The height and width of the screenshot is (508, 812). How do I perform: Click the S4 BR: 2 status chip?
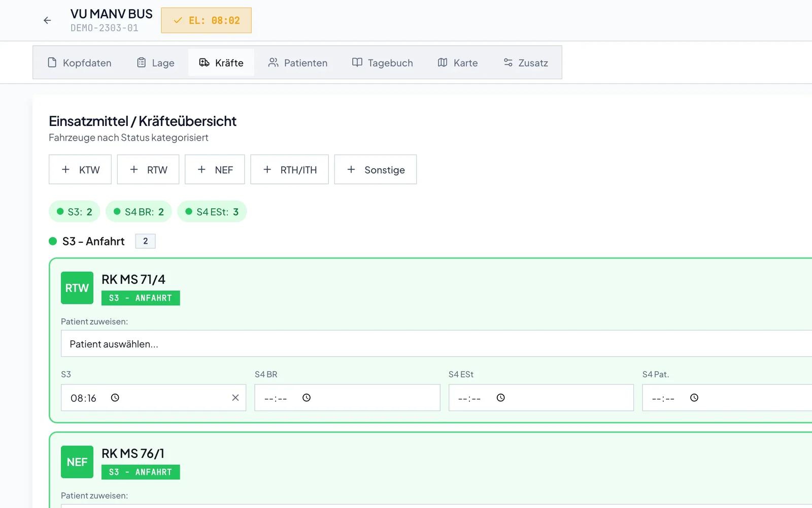click(139, 212)
